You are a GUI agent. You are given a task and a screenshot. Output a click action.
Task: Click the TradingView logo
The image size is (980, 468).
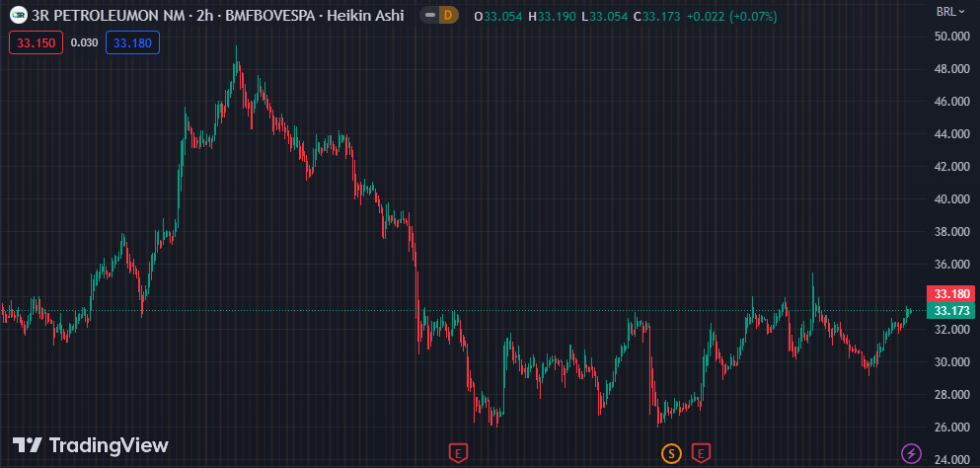[91, 445]
